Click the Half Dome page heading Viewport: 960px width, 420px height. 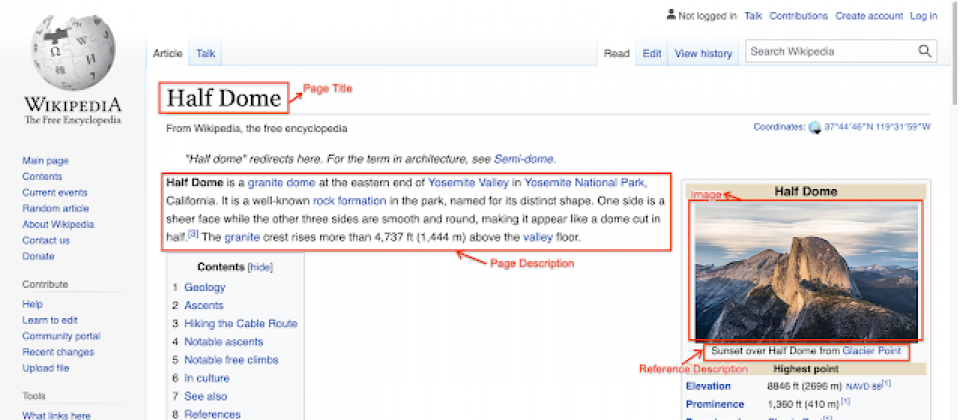point(223,98)
